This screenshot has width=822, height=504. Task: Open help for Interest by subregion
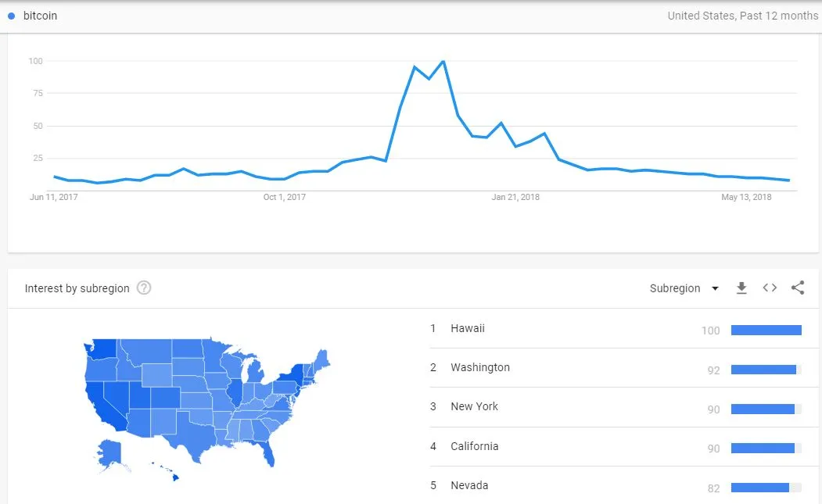point(144,288)
